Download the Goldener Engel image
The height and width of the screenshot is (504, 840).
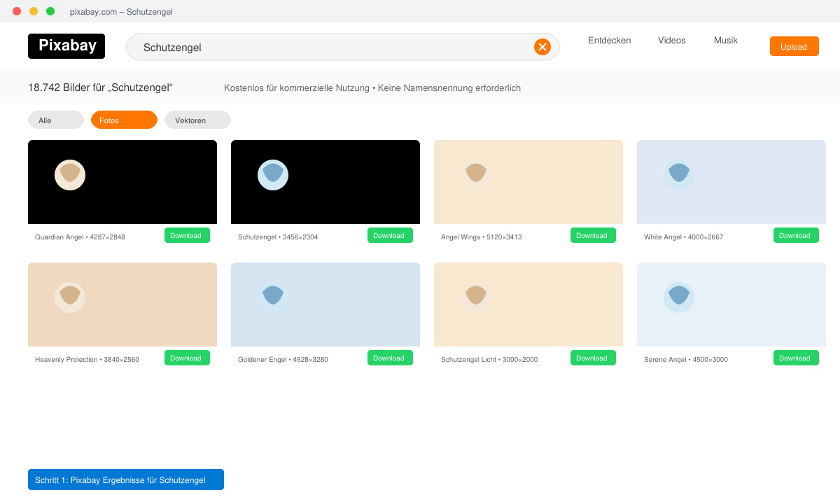390,358
